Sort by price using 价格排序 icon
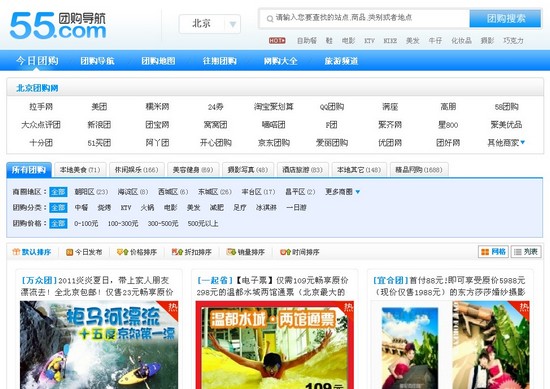This screenshot has width=550, height=389. [x=122, y=252]
